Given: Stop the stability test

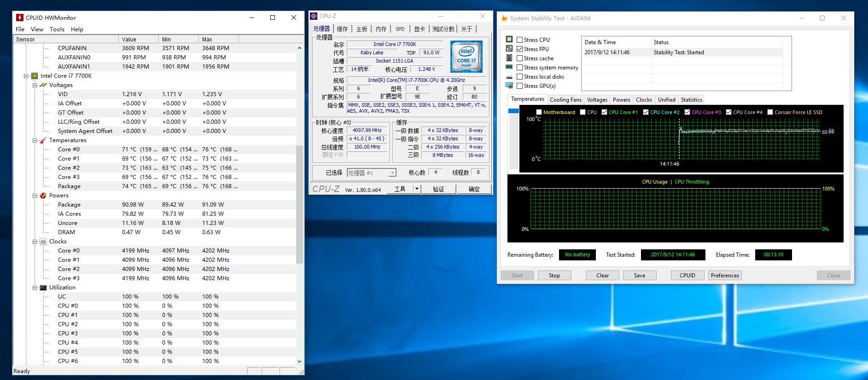Looking at the screenshot, I should pos(554,276).
